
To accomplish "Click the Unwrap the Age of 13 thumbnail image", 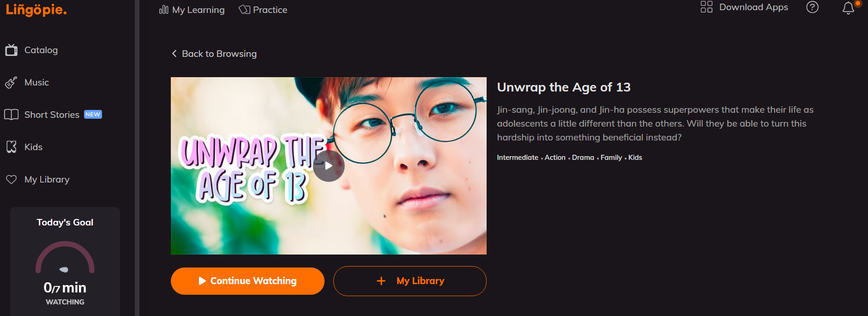I will coord(329,166).
